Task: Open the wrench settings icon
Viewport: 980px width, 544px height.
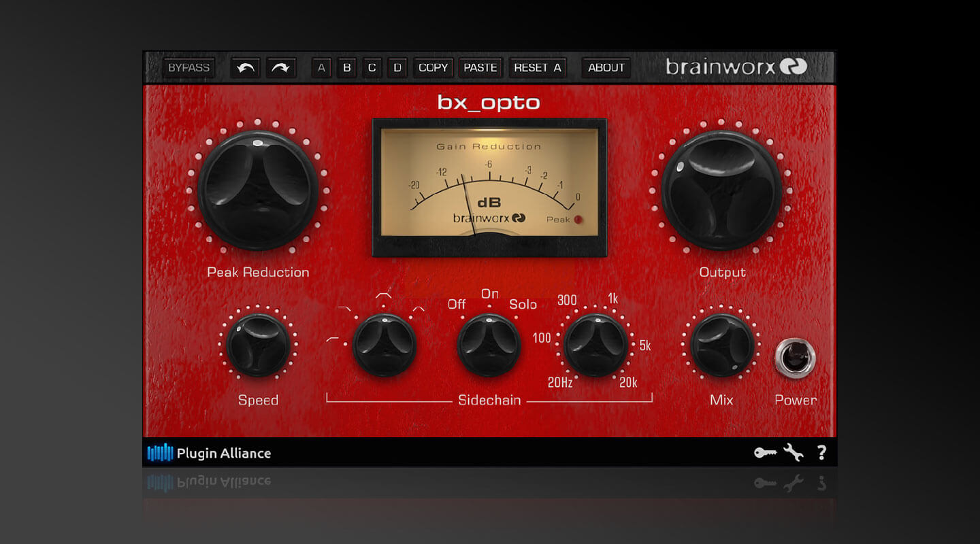Action: [793, 452]
